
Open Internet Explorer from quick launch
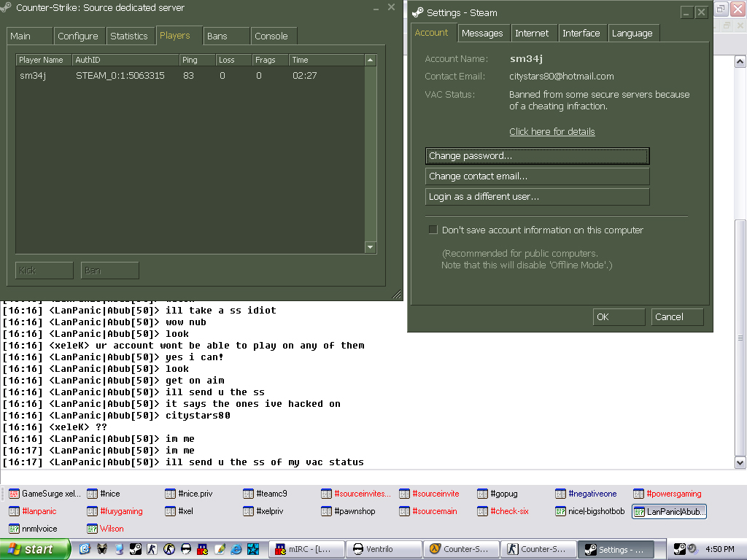[x=236, y=549]
